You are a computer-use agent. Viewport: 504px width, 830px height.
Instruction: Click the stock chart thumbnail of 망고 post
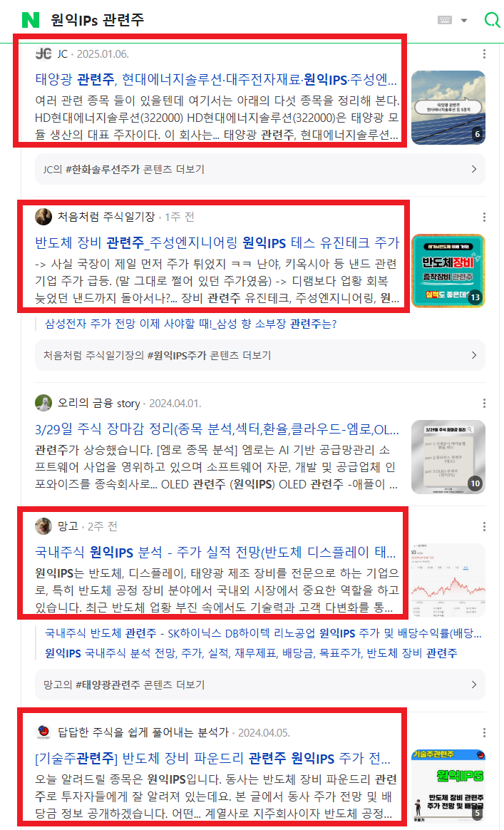click(448, 580)
